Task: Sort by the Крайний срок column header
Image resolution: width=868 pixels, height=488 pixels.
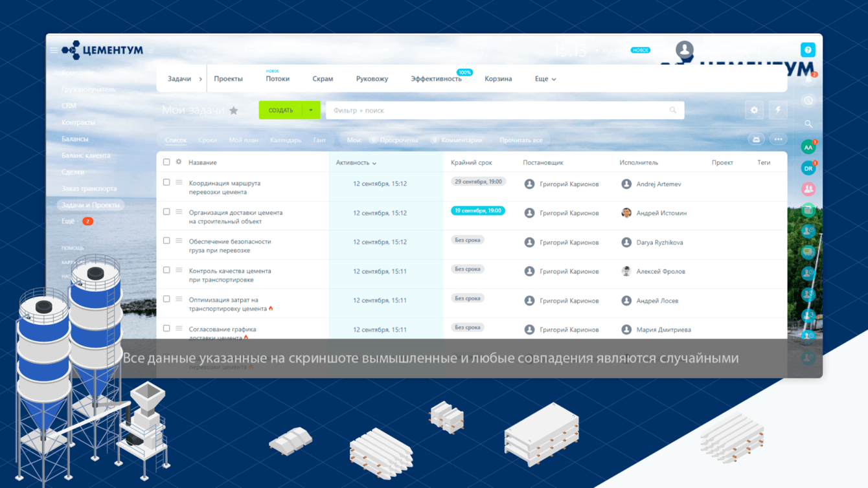Action: coord(472,162)
